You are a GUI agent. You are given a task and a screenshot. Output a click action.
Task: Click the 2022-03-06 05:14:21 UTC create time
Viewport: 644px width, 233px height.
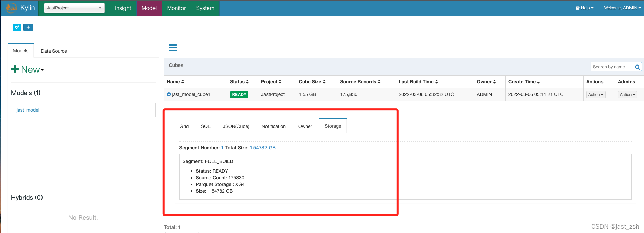coord(536,94)
